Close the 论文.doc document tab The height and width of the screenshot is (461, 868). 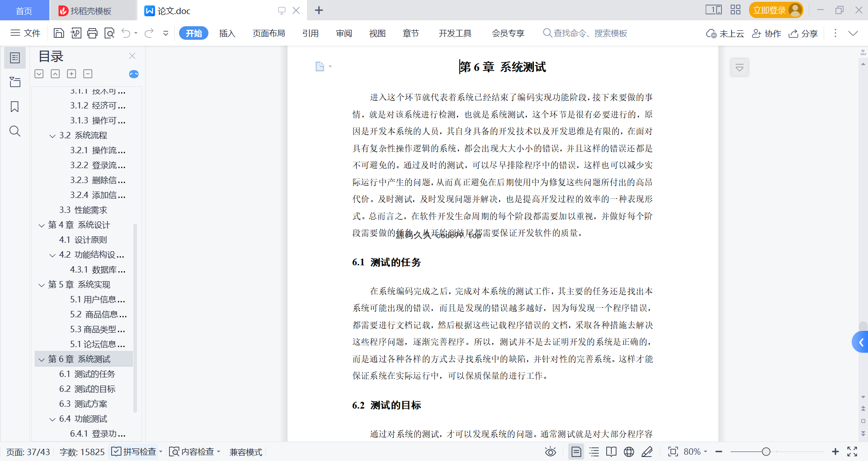pos(296,10)
